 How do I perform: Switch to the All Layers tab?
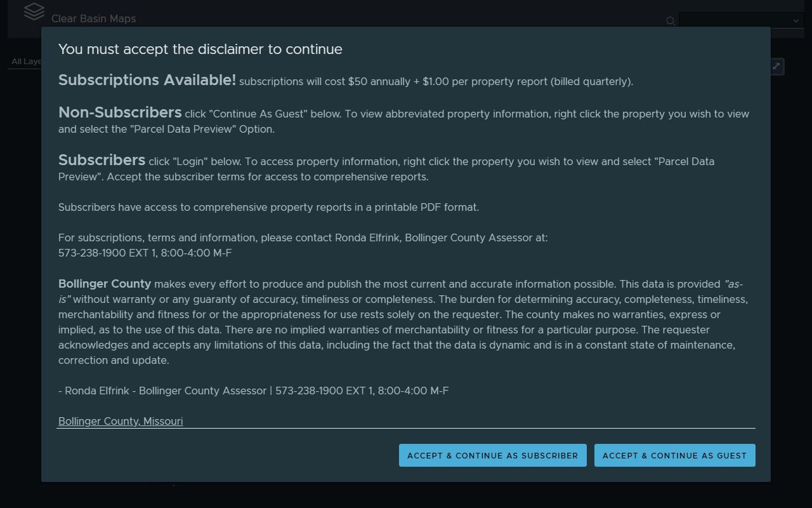(25, 62)
